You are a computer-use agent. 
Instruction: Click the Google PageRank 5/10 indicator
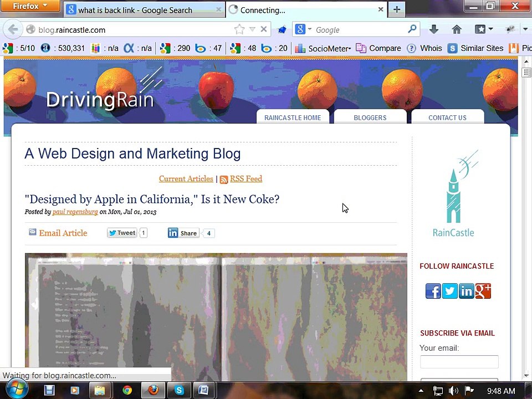[x=19, y=48]
